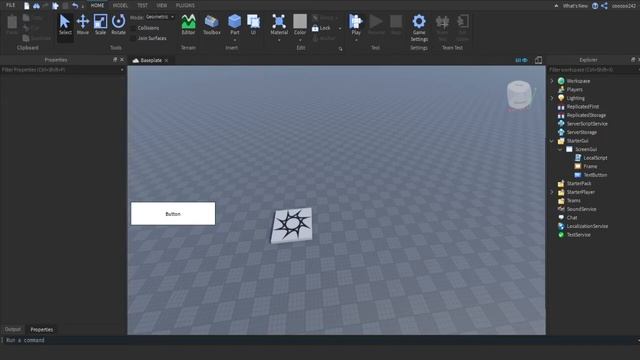Image resolution: width=640 pixels, height=360 pixels.
Task: Click the undo arrow in quick access bar
Action: 75,6
